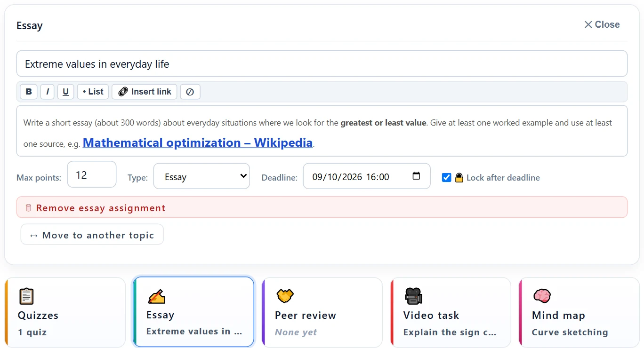Click the handshake icon on Peer review card
The image size is (644, 348).
pyautogui.click(x=285, y=296)
